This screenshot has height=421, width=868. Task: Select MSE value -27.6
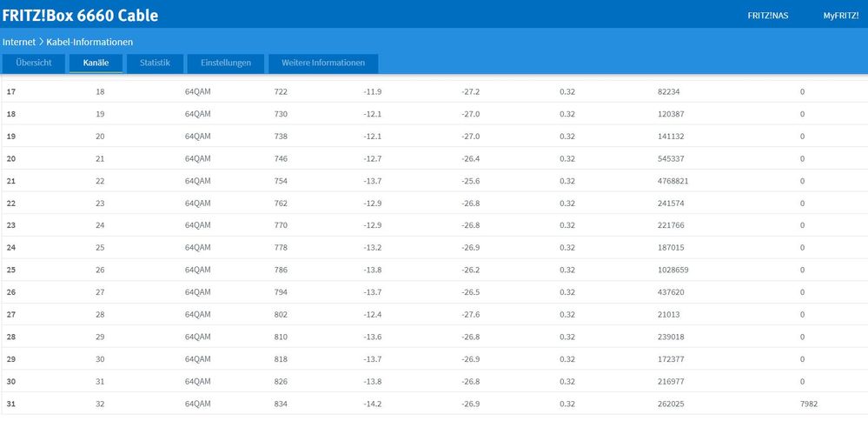click(471, 315)
